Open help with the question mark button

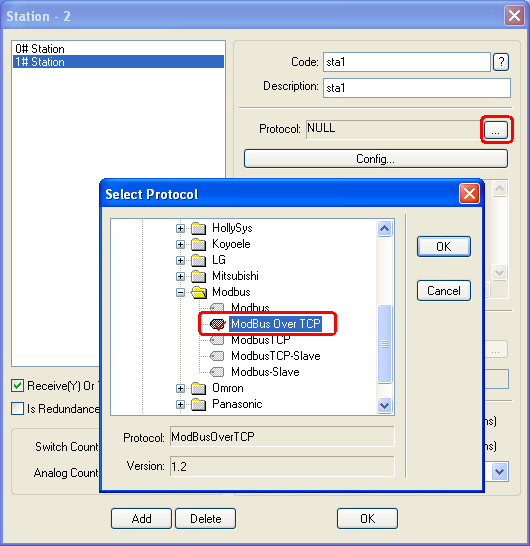click(501, 62)
